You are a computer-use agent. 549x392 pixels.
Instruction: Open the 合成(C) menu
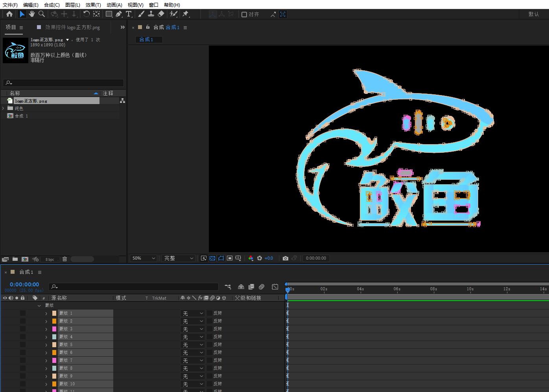point(52,5)
